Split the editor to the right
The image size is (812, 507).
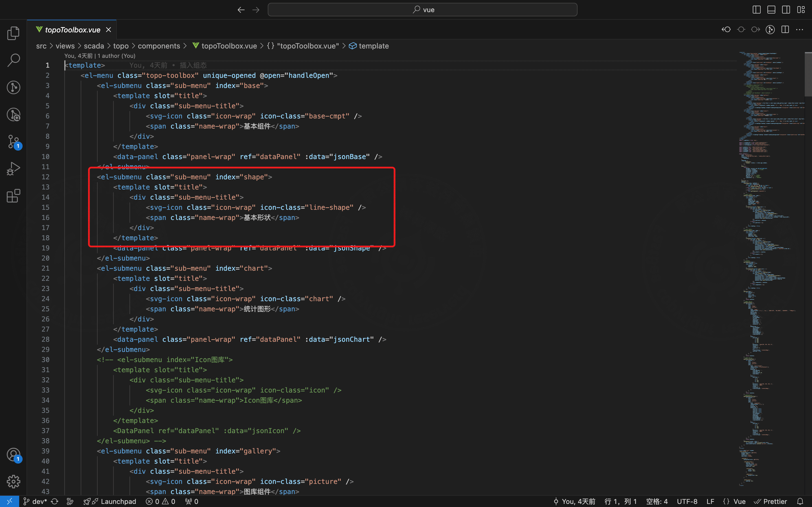[785, 30]
